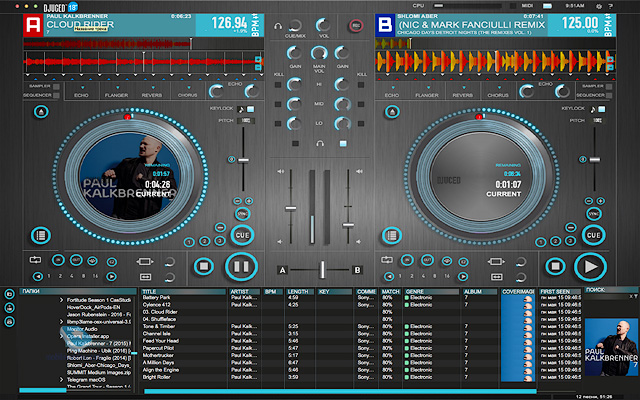Viewport: 640px width, 400px height.
Task: Increase loop size with right arrow on deck A
Action: pyautogui.click(x=111, y=276)
